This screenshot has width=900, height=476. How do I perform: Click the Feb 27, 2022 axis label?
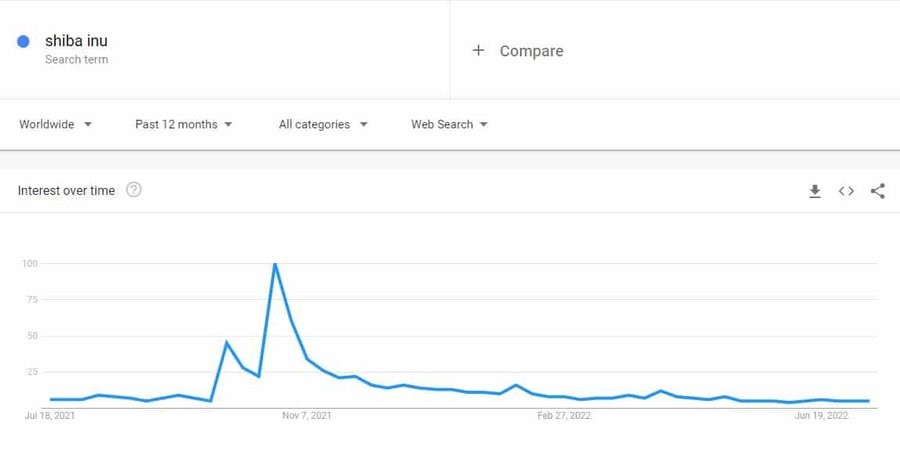[564, 415]
